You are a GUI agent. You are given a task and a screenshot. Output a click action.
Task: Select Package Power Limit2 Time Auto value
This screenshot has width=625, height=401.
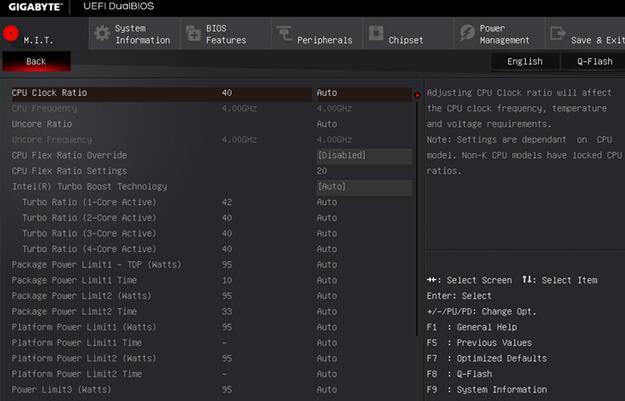click(x=326, y=311)
